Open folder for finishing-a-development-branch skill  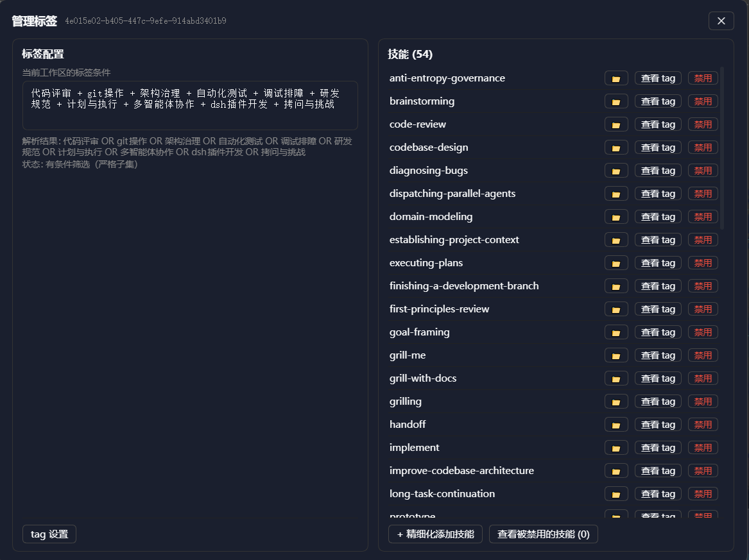click(616, 286)
